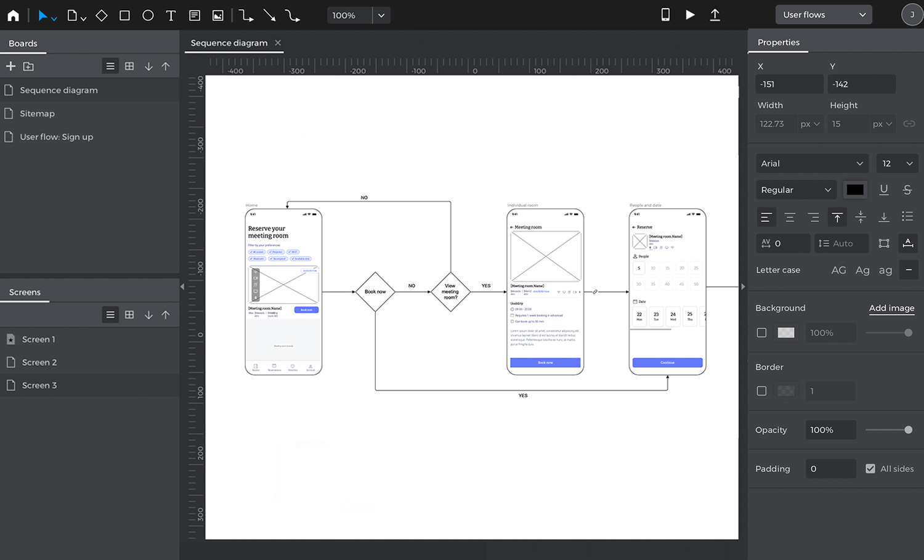Image resolution: width=924 pixels, height=560 pixels.
Task: Select the Diamond decision shape tool
Action: point(102,15)
